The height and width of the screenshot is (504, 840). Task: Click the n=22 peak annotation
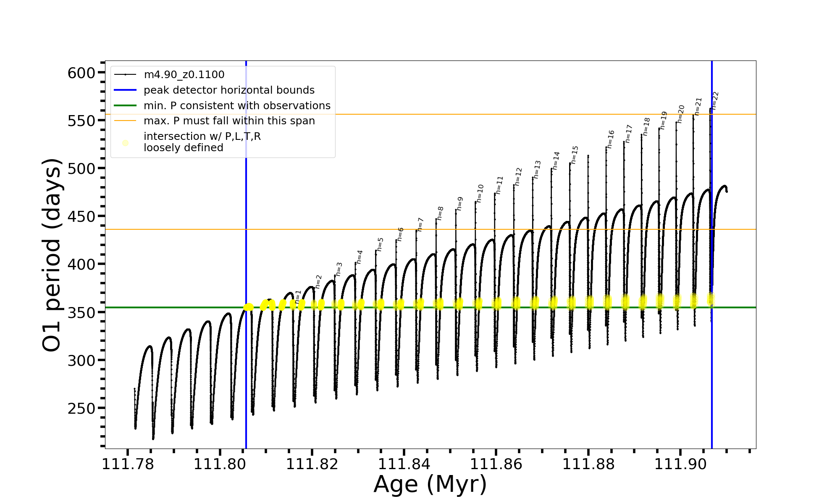pos(715,101)
